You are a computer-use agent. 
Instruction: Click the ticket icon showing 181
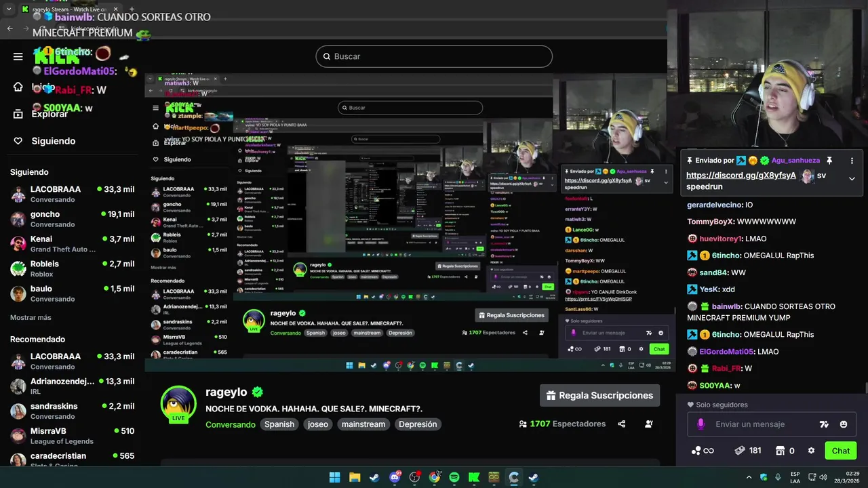click(741, 451)
